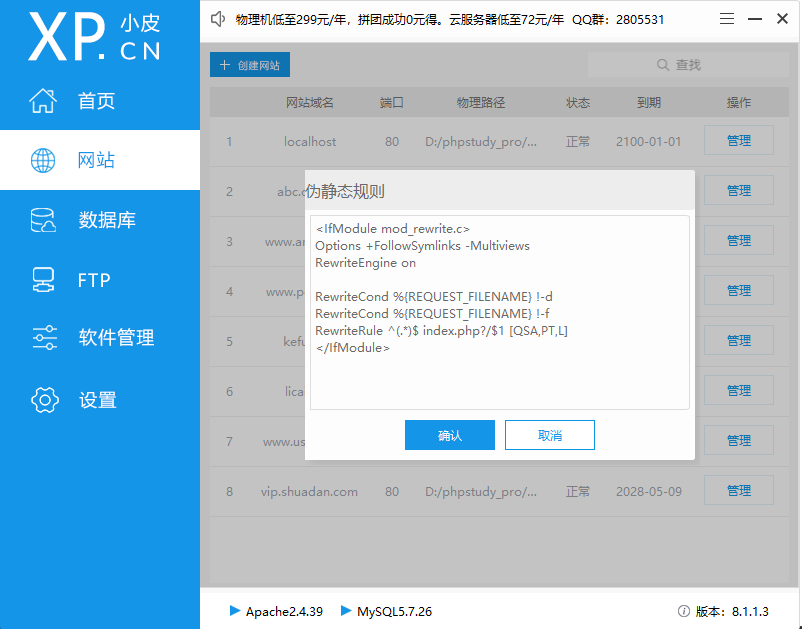
Task: Open 管理 dropdown in row 2
Action: point(739,191)
